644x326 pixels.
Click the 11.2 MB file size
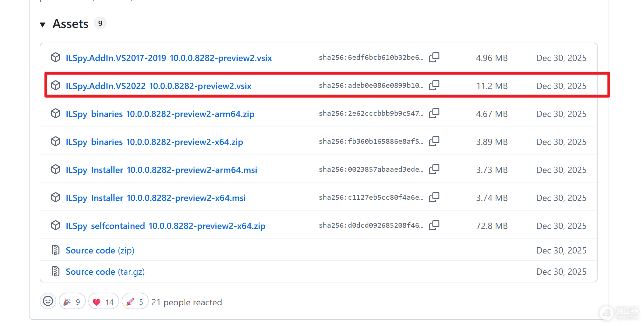point(492,86)
